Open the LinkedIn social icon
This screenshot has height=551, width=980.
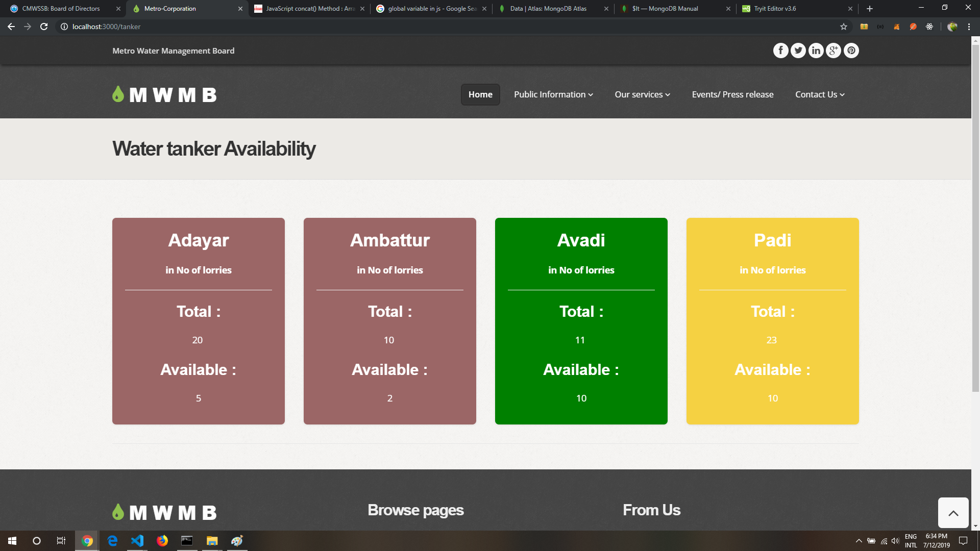(x=816, y=51)
